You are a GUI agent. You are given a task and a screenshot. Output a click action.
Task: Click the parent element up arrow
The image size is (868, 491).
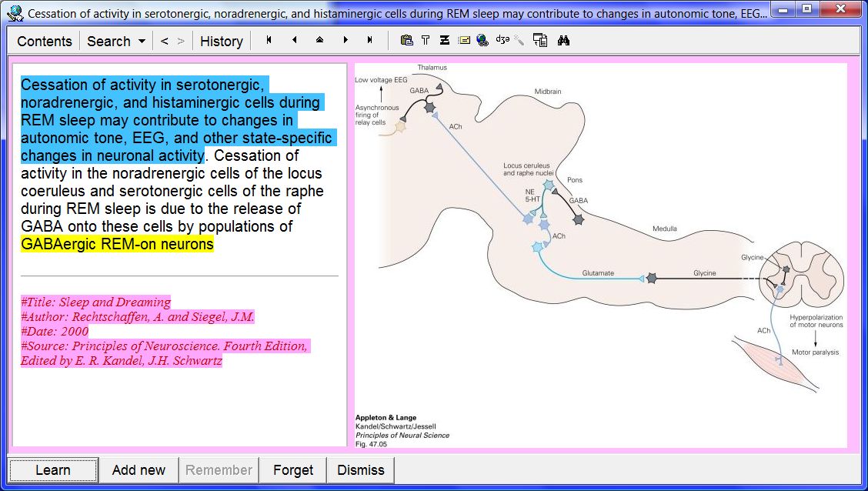coord(319,41)
